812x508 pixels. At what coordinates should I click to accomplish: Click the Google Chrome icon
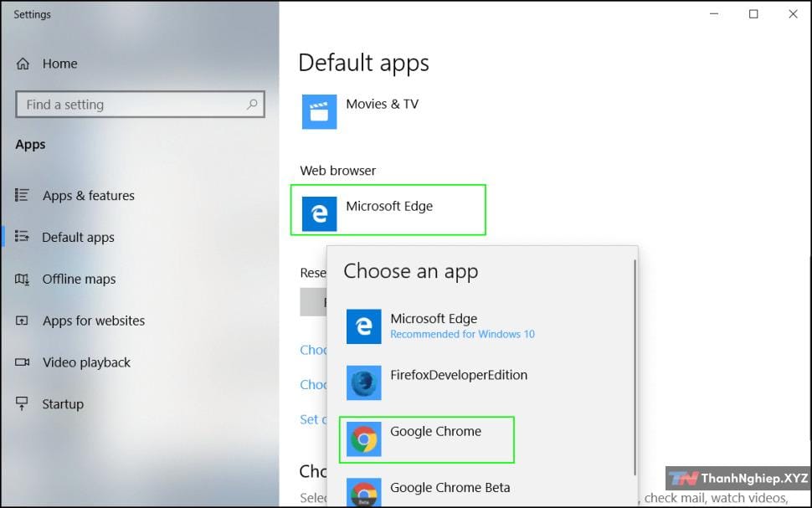point(363,439)
